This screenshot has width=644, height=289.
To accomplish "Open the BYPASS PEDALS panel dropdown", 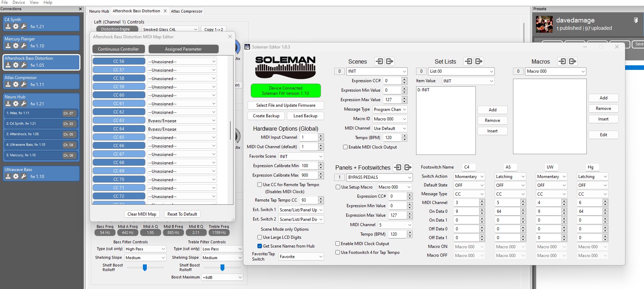I will 380,177.
